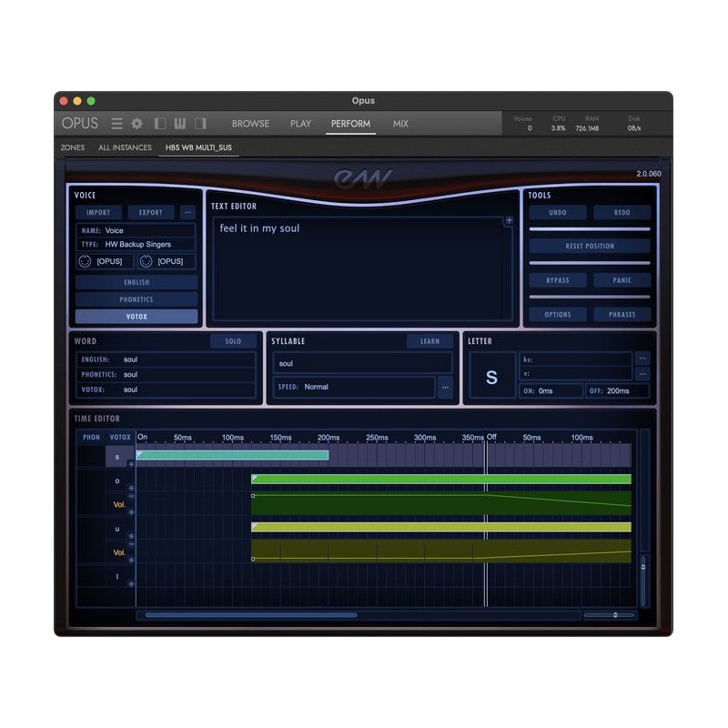Toggle BYPASS in the Tools panel

(x=558, y=280)
